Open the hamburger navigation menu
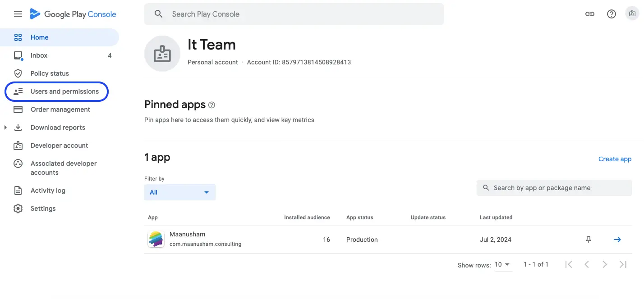This screenshot has width=644, height=299. [18, 14]
